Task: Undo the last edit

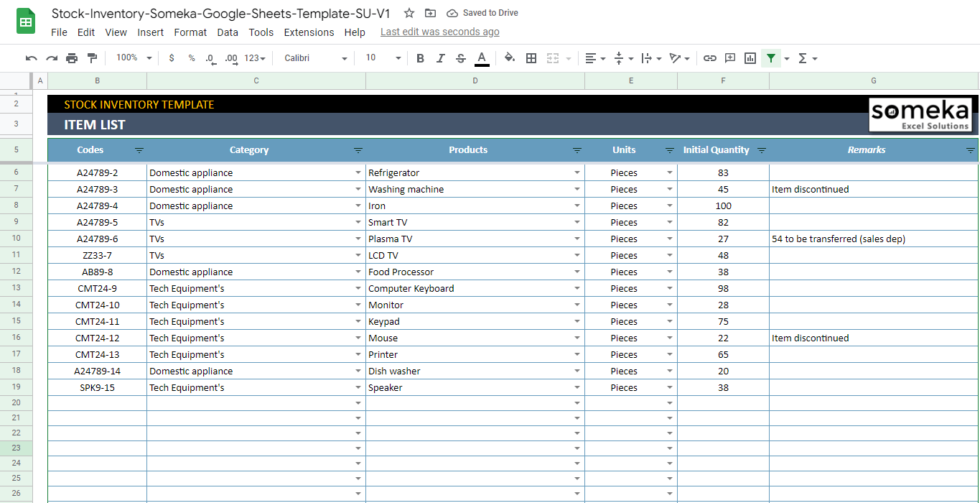Action: [x=31, y=58]
